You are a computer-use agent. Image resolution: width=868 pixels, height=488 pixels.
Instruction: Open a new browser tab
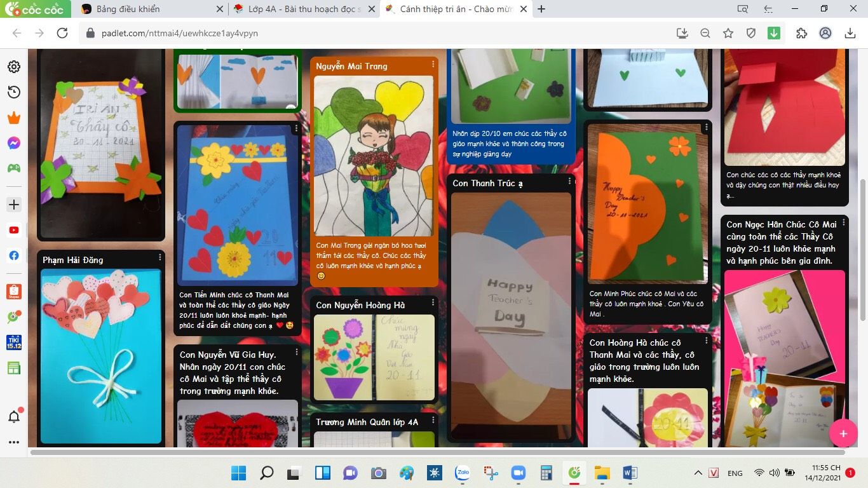[x=541, y=9]
